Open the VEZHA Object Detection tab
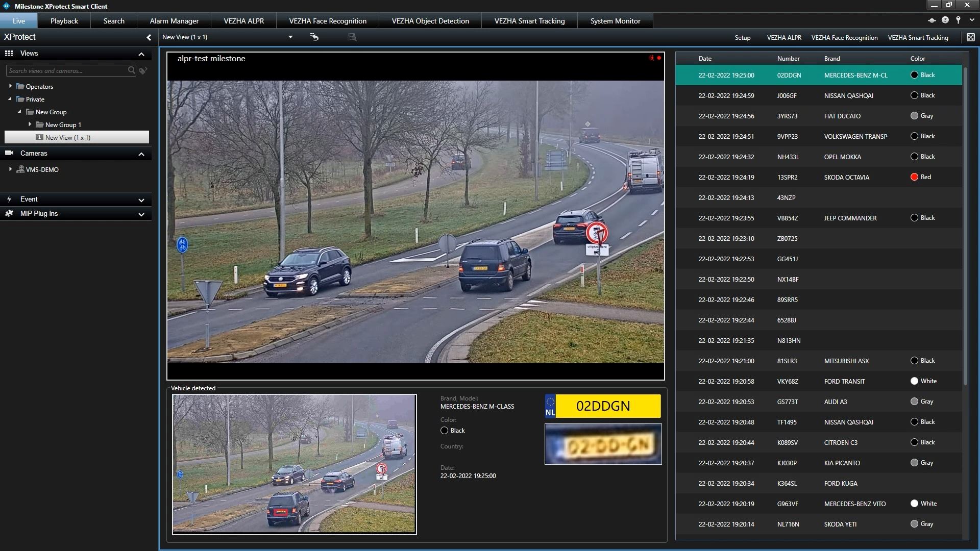Viewport: 980px width, 551px height. point(430,21)
